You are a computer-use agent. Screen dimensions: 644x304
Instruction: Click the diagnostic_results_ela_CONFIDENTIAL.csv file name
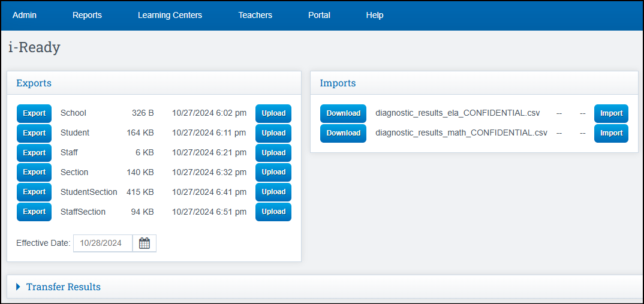tap(458, 113)
